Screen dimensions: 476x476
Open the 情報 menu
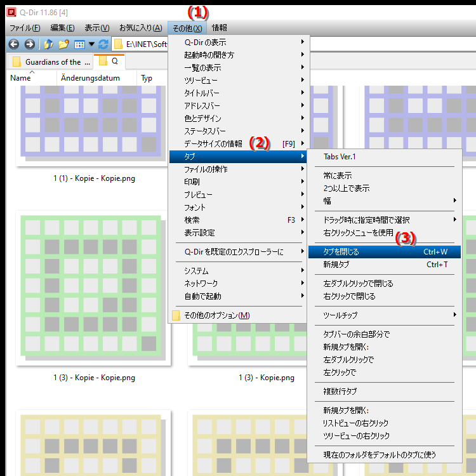click(219, 28)
